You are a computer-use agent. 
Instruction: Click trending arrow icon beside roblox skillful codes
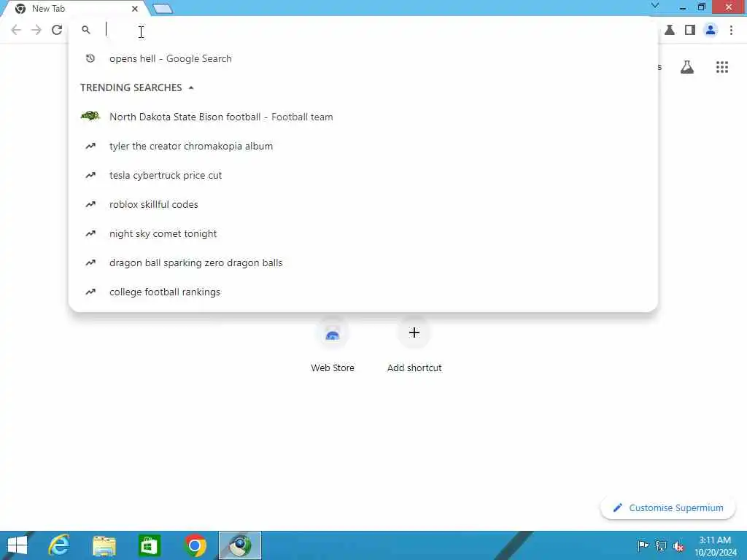(90, 204)
